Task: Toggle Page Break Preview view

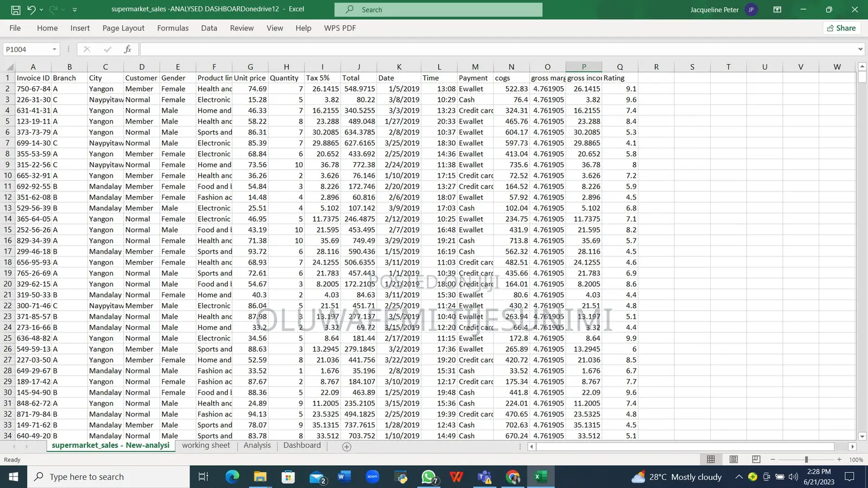Action: click(756, 459)
